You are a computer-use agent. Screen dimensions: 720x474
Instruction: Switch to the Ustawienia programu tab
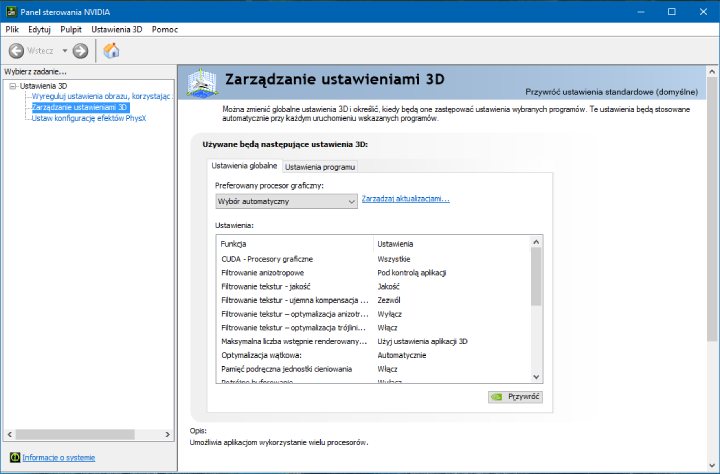pyautogui.click(x=320, y=166)
